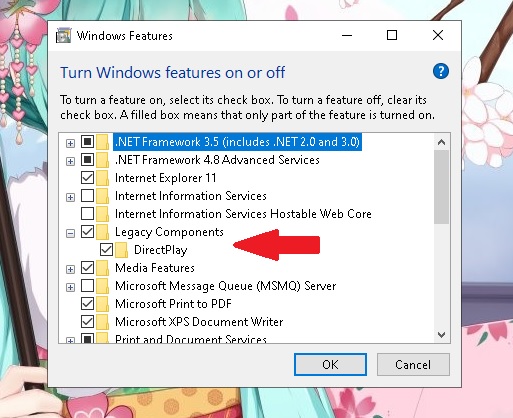
Task: Click the XPS Document Writer folder icon
Action: [103, 322]
